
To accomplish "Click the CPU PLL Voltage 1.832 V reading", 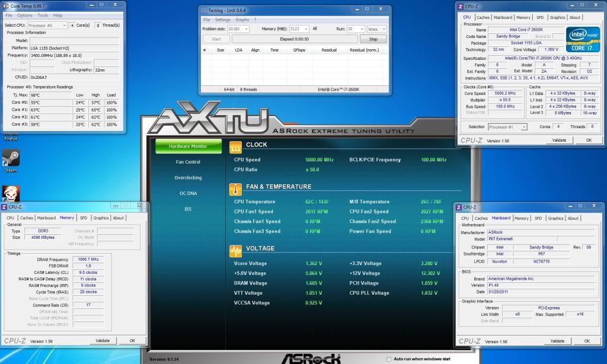I will click(x=429, y=293).
